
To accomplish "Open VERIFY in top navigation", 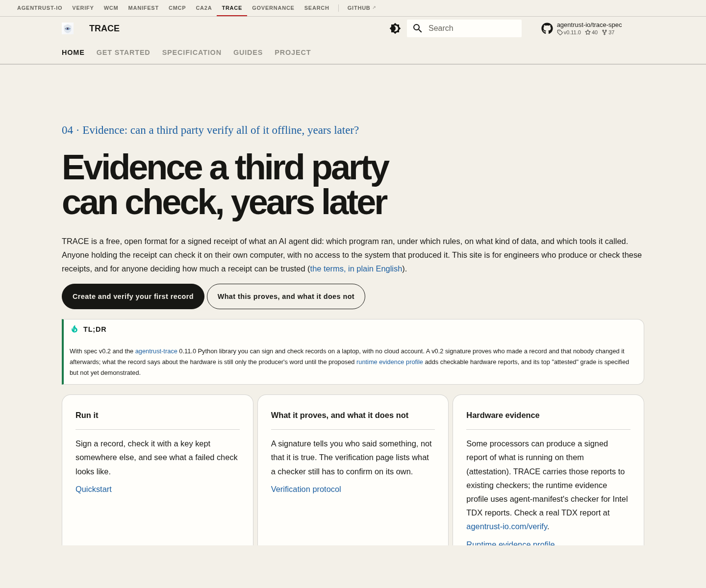I will click(83, 8).
